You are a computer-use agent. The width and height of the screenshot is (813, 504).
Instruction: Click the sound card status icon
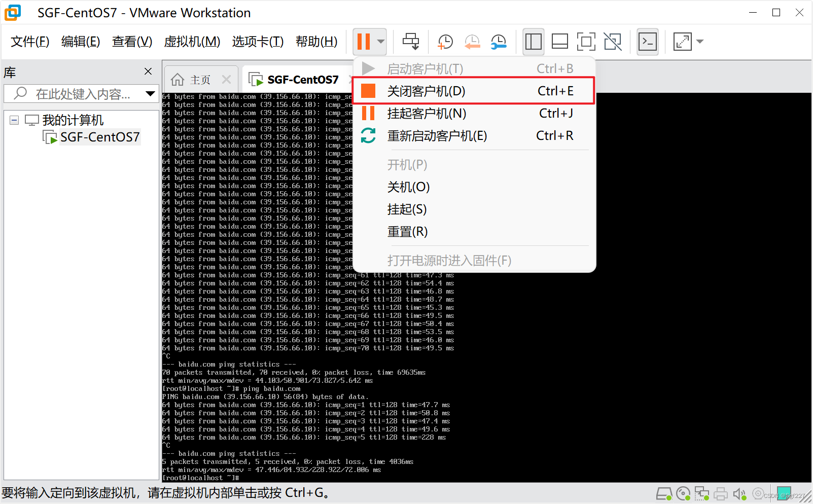[x=739, y=494]
